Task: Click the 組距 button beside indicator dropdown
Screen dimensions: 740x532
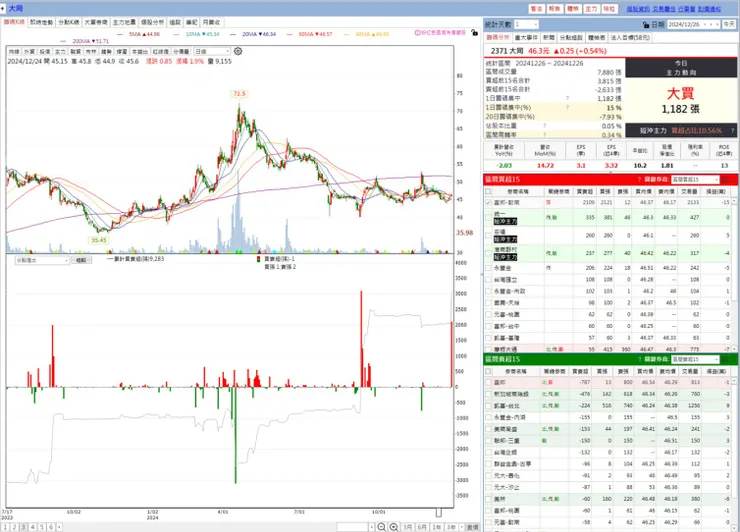Action: pyautogui.click(x=81, y=261)
